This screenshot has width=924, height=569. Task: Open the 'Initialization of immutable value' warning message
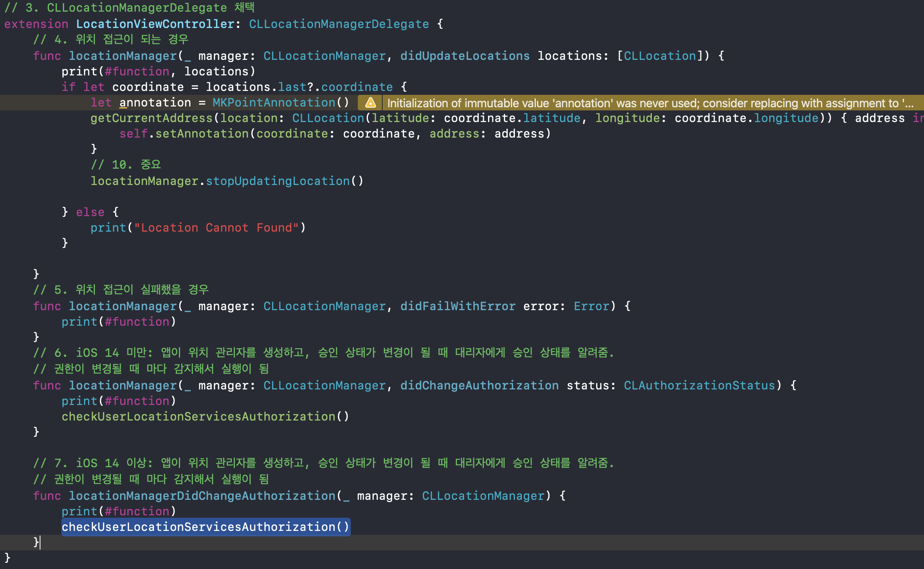649,103
